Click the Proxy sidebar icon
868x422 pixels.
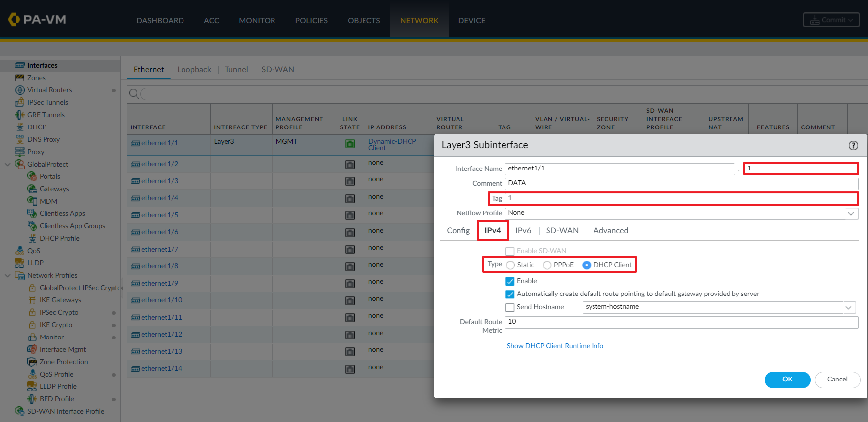click(20, 152)
